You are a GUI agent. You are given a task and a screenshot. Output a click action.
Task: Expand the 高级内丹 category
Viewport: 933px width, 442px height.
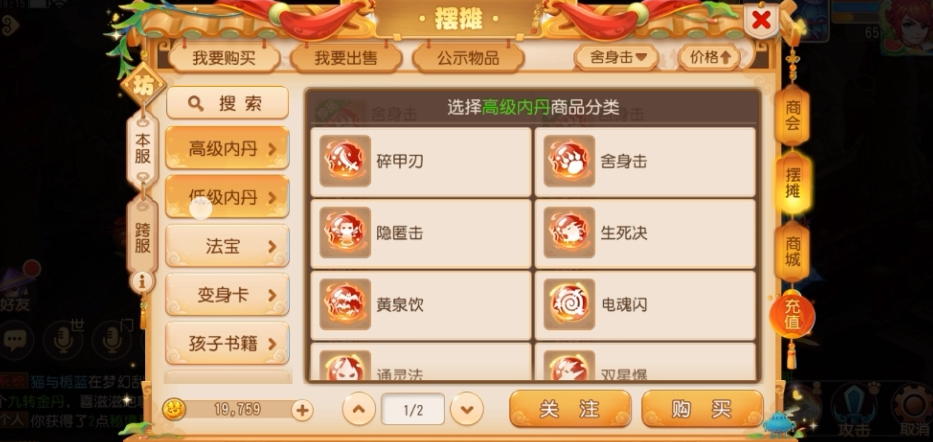point(227,149)
